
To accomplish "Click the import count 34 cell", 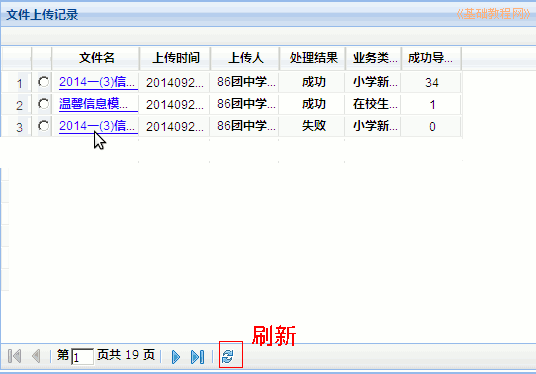I will pos(431,82).
